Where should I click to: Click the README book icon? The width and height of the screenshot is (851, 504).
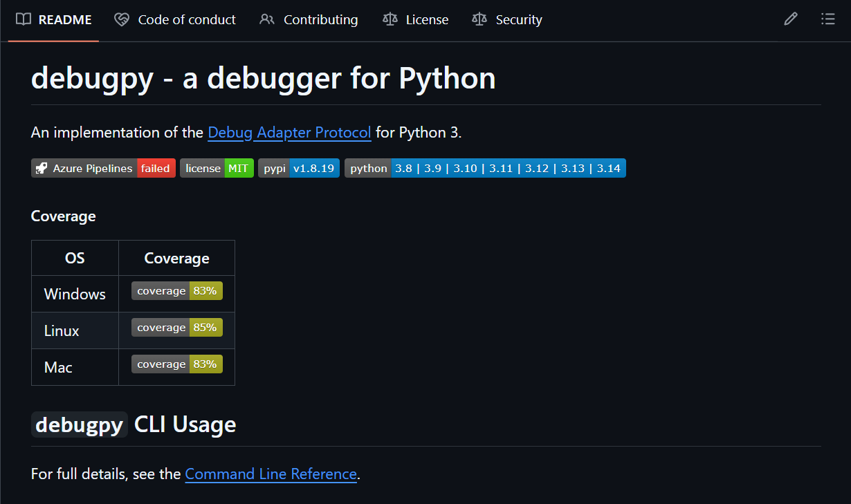[25, 19]
